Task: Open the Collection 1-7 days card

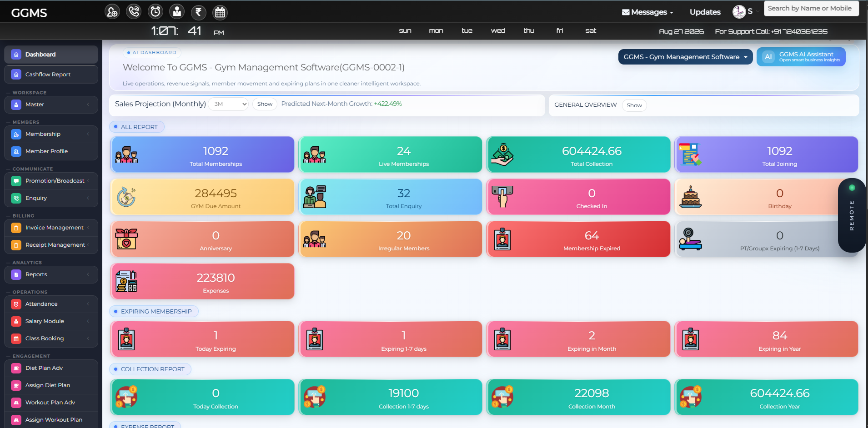Action: click(390, 397)
